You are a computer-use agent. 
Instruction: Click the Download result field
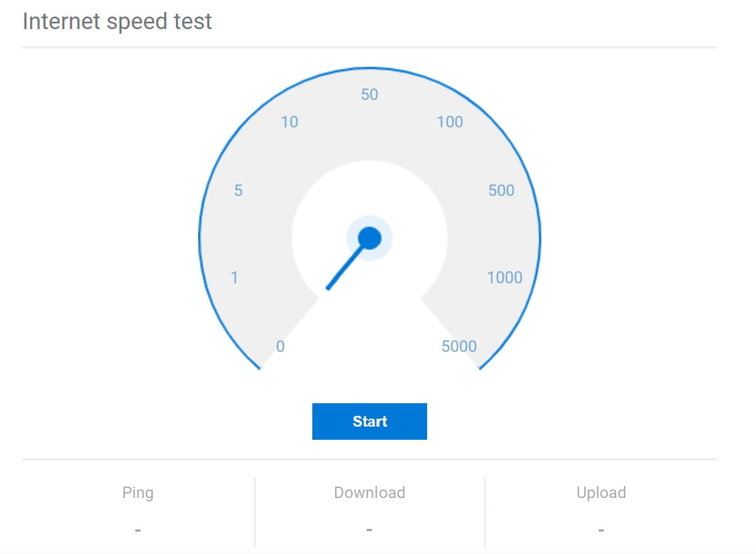pyautogui.click(x=369, y=492)
